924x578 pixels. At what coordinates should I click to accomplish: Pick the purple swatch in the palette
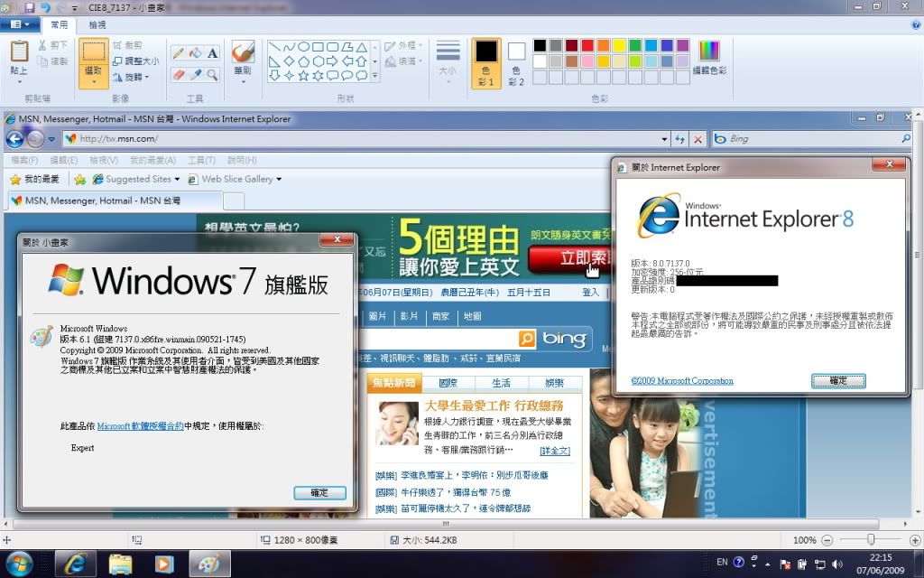tap(682, 45)
